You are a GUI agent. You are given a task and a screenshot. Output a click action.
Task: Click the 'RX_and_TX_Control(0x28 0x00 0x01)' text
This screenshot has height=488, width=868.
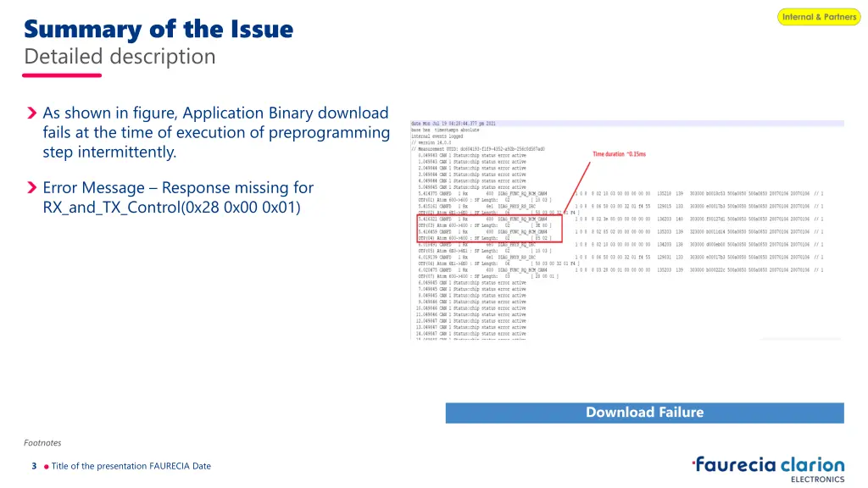pyautogui.click(x=171, y=207)
